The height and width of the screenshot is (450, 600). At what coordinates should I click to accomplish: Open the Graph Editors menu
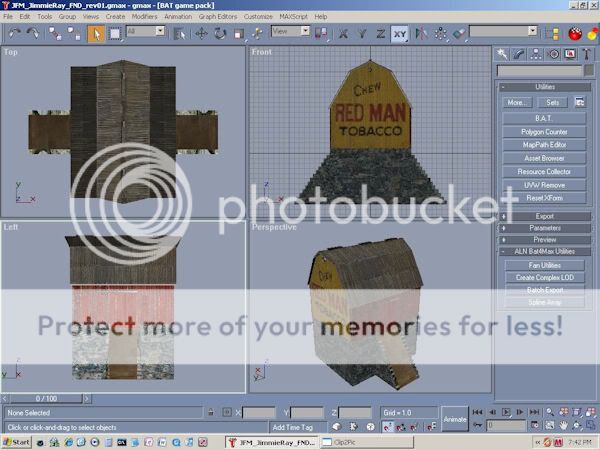tap(218, 17)
